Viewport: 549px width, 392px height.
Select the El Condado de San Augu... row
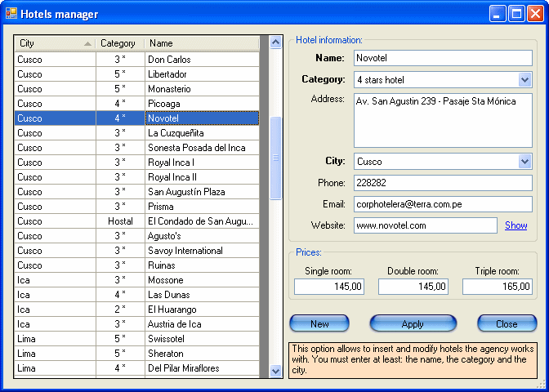pyautogui.click(x=137, y=221)
